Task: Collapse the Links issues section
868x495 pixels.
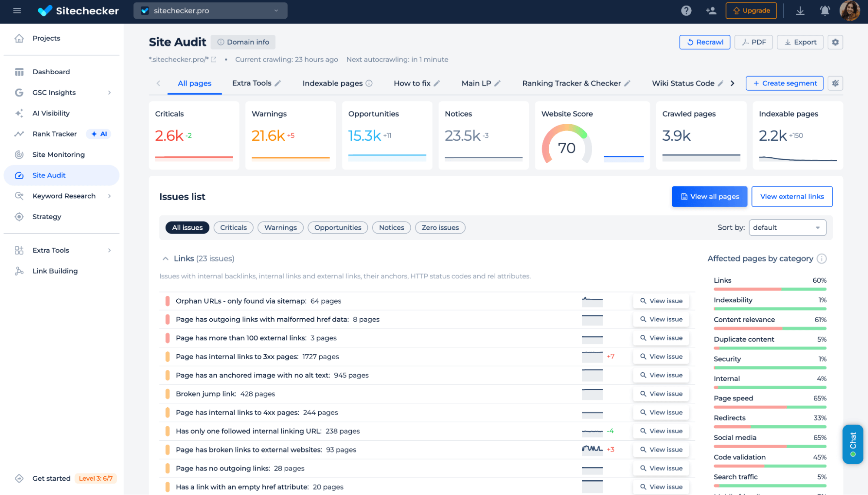Action: (165, 259)
